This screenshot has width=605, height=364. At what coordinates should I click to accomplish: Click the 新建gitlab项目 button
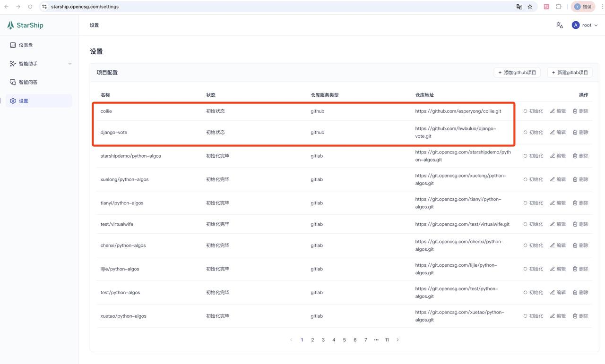click(570, 72)
